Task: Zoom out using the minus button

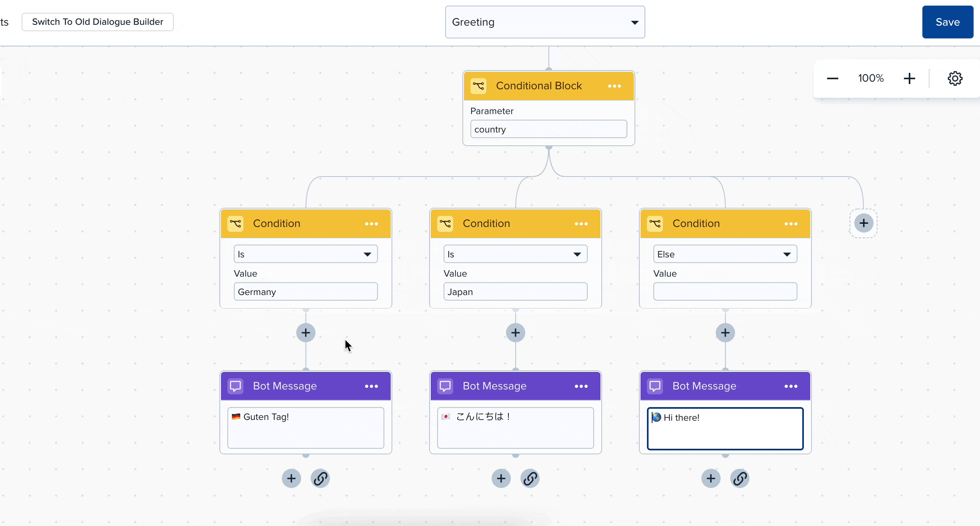Action: point(833,78)
